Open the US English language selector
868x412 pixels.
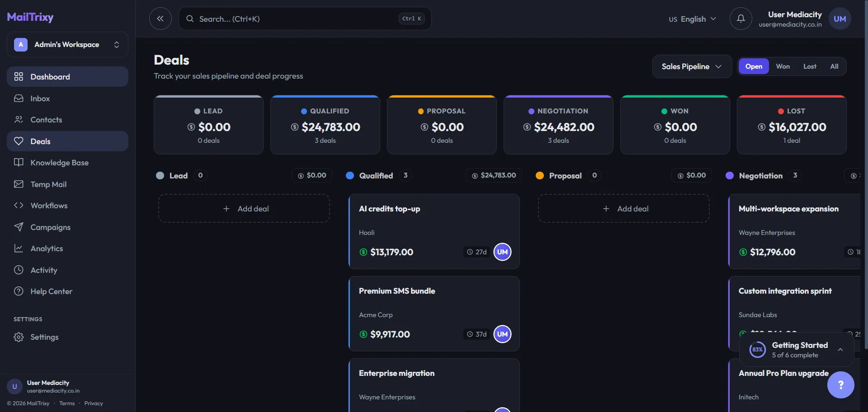[x=692, y=19]
